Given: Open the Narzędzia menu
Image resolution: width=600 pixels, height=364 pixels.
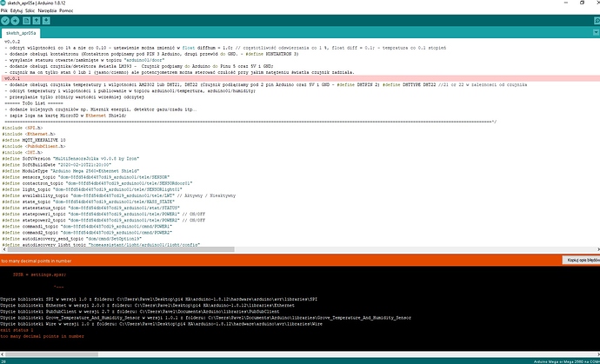Looking at the screenshot, I should tap(48, 10).
